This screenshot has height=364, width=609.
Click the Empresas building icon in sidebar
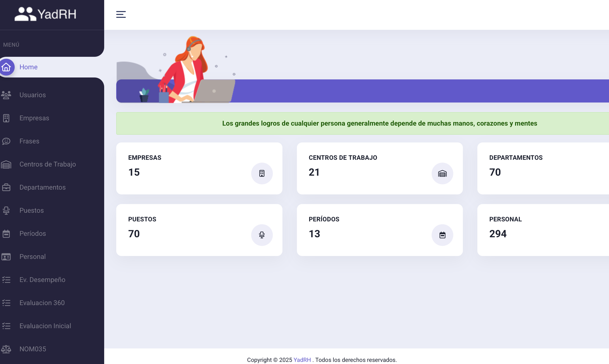(6, 118)
